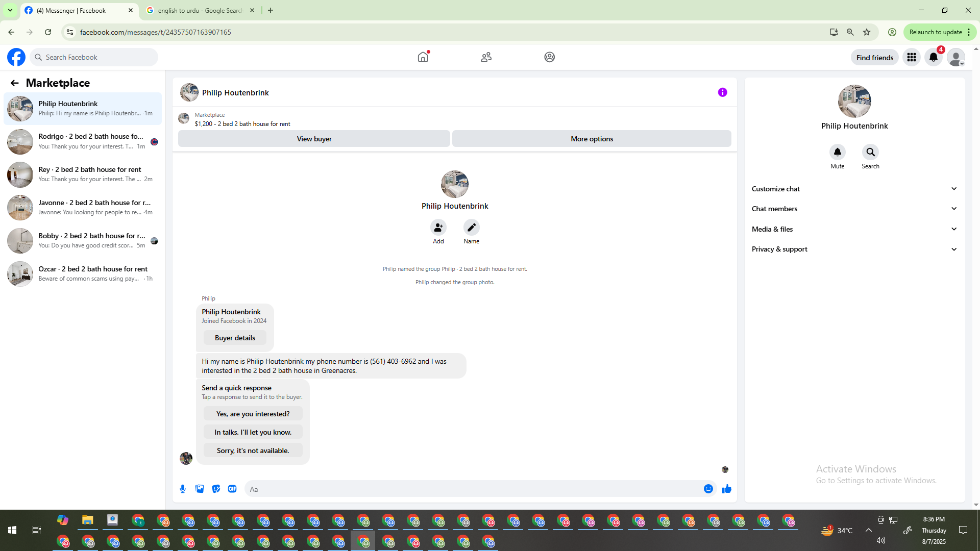This screenshot has height=551, width=980.
Task: Switch to the english to urdu Google tab
Action: (200, 10)
